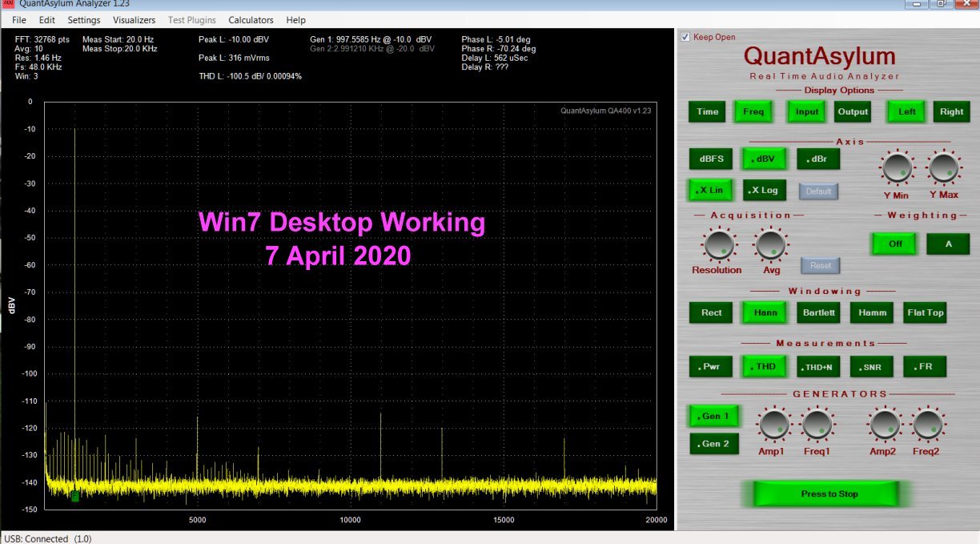Click the Phase L -5.01 deg readout
This screenshot has width=980, height=544.
coord(496,39)
